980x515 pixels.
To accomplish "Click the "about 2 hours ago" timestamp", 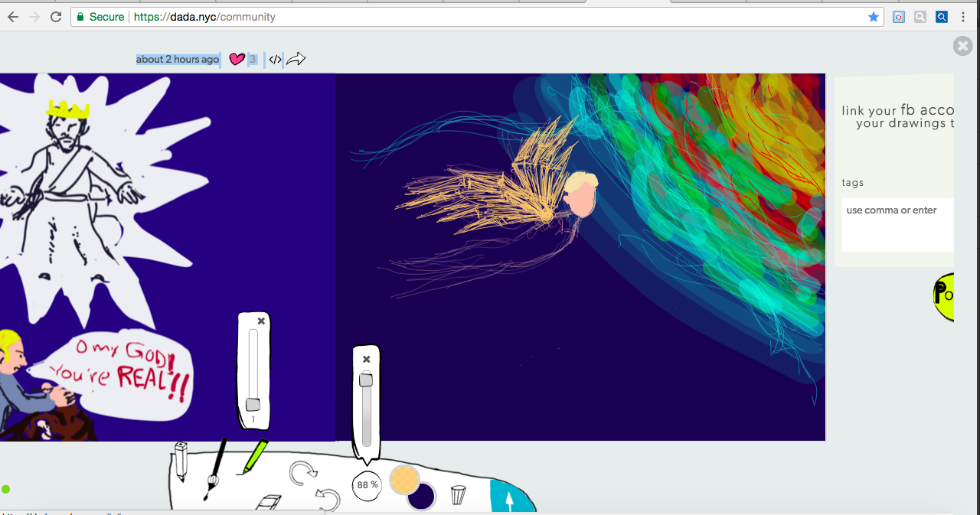I will 178,59.
